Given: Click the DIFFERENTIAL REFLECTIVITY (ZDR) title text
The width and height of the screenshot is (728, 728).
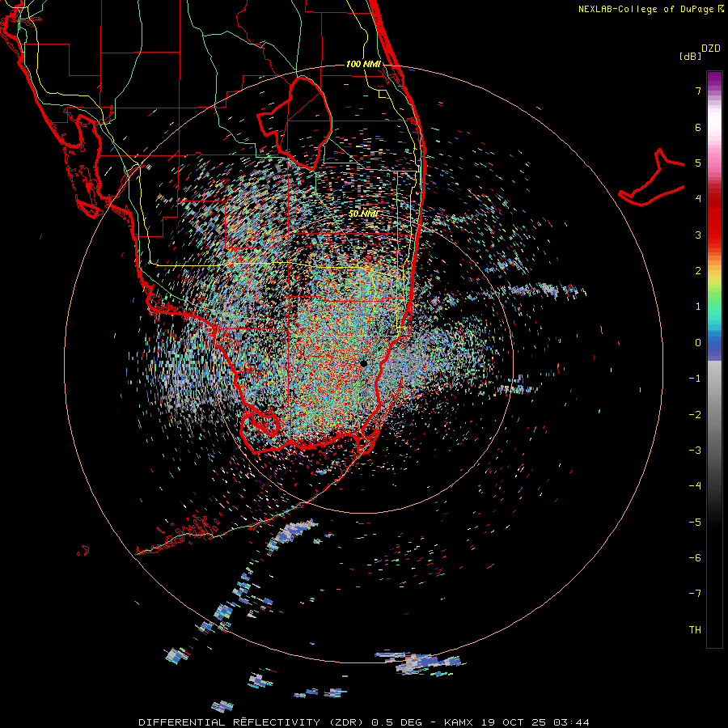Looking at the screenshot, I should point(252,722).
